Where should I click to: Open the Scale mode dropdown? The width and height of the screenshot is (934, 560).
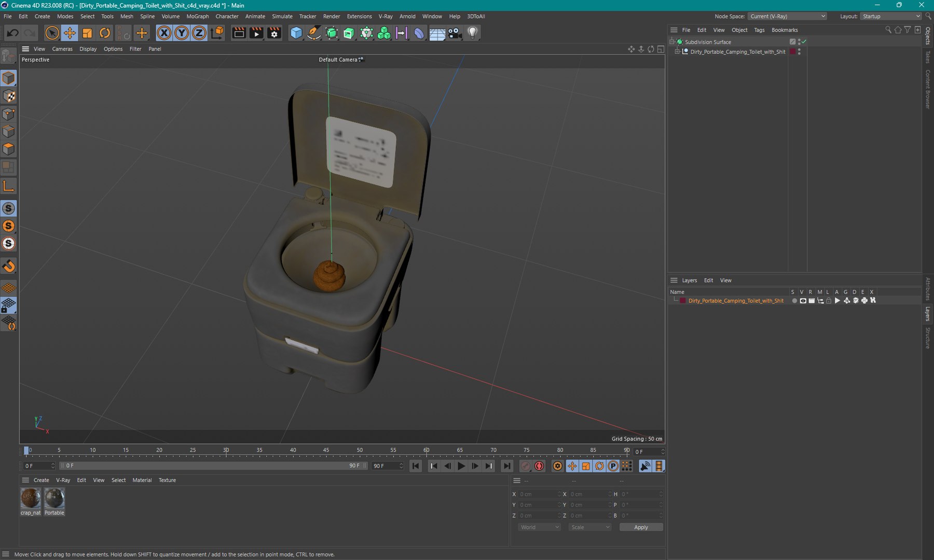pos(590,527)
